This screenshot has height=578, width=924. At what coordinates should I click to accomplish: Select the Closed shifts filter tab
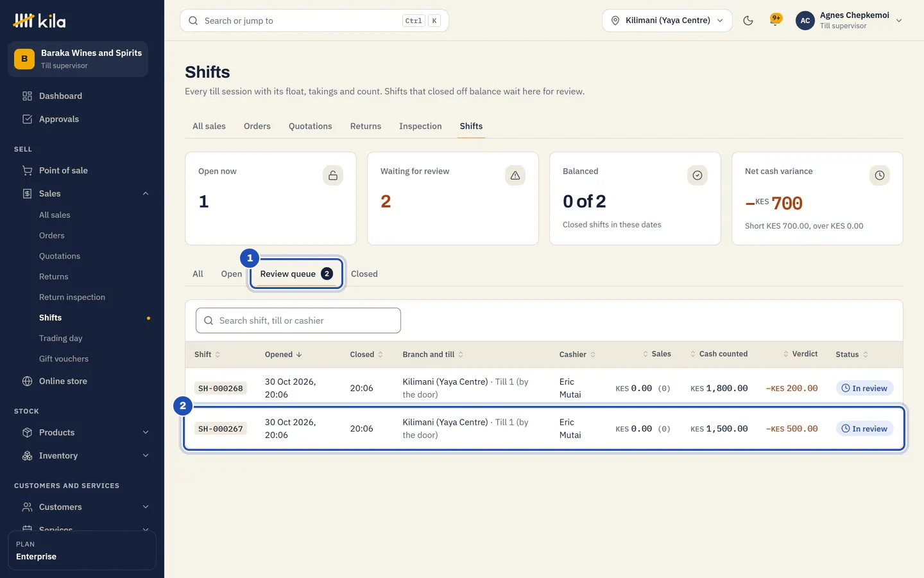(364, 274)
